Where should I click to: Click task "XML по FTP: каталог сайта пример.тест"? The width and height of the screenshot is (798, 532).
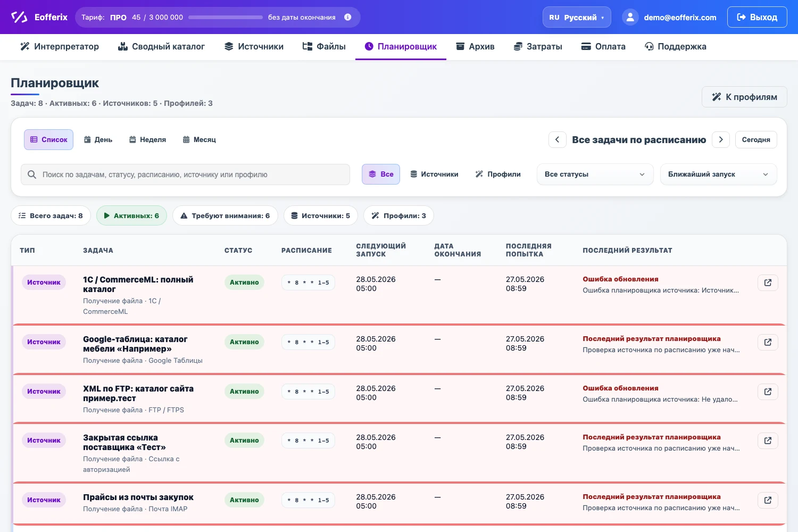(x=138, y=394)
